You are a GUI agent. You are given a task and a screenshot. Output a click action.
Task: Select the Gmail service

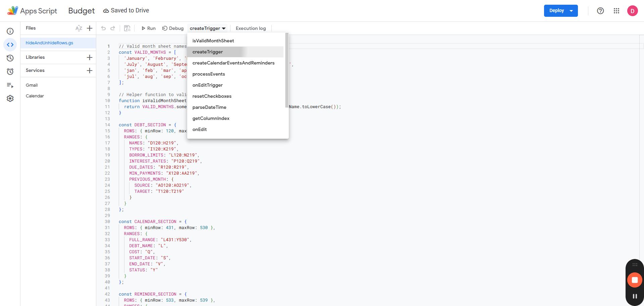point(32,85)
